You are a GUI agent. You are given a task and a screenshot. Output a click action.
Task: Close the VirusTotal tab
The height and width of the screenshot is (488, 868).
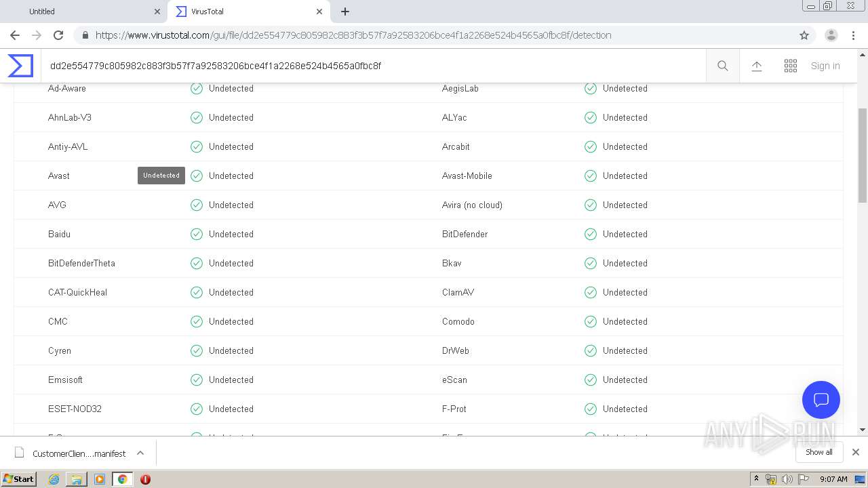click(x=319, y=12)
